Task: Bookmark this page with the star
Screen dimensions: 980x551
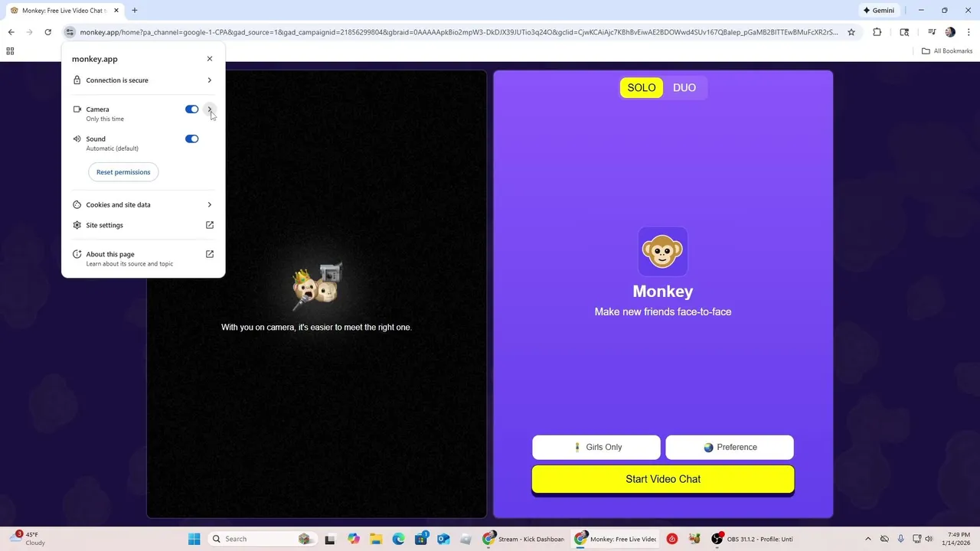Action: click(851, 32)
